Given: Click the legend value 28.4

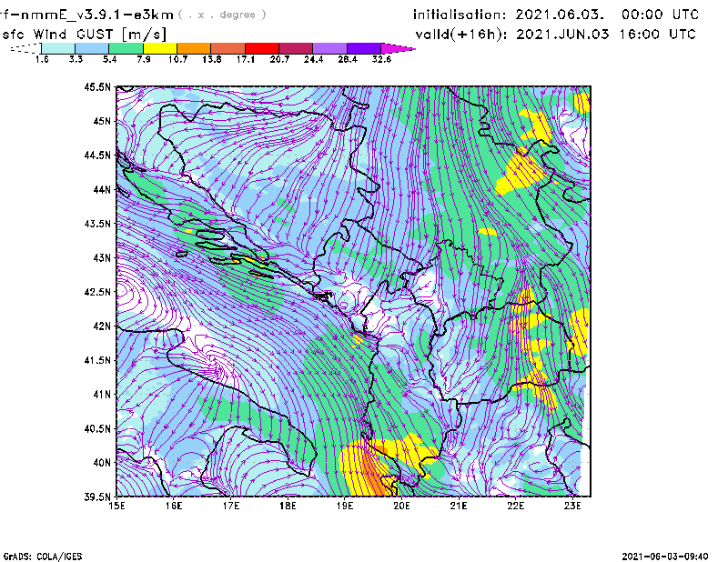Looking at the screenshot, I should coord(348,59).
